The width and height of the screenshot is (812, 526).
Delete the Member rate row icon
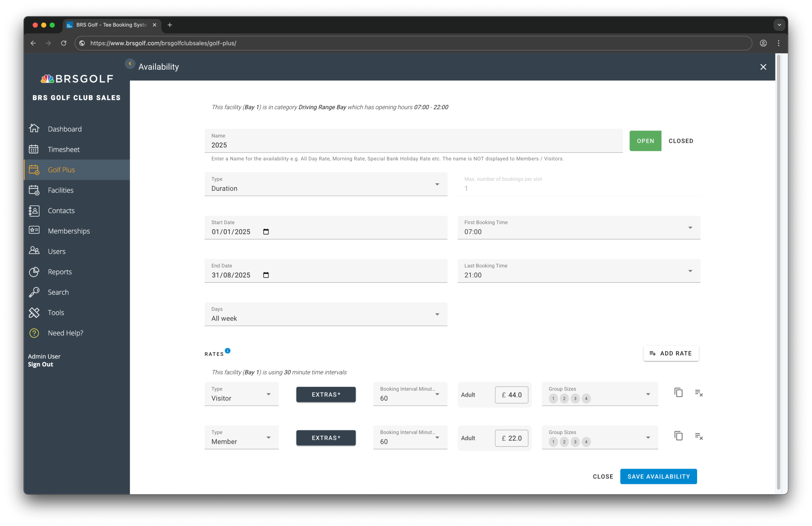pyautogui.click(x=699, y=436)
